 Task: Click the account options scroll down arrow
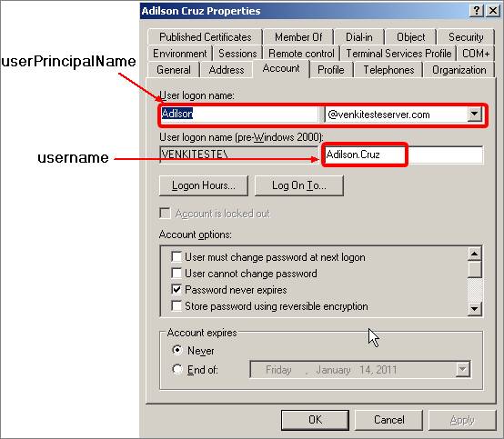(x=474, y=309)
